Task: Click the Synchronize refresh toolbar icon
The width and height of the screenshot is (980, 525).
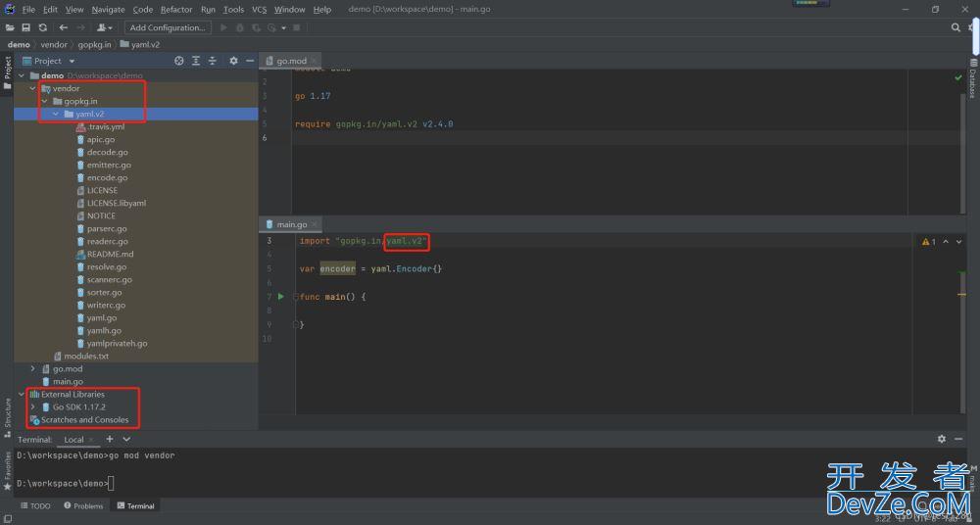Action: pyautogui.click(x=42, y=27)
